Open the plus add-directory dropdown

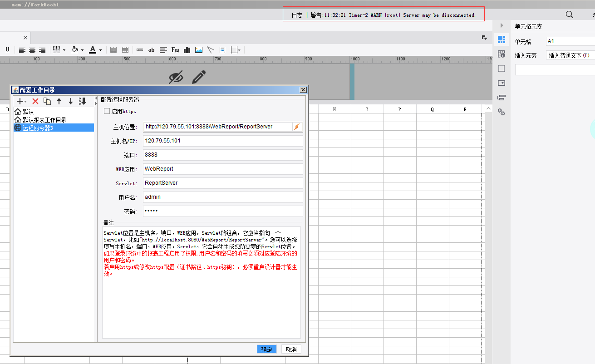[21, 101]
